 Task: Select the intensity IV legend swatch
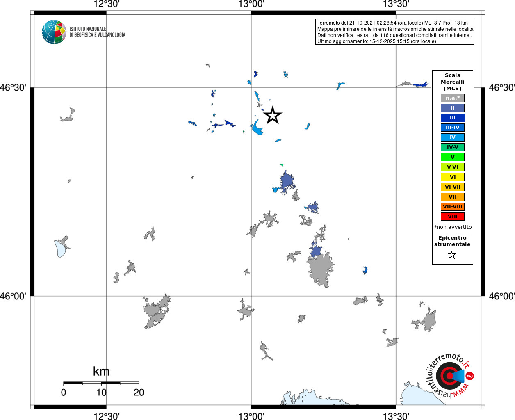[x=453, y=137]
